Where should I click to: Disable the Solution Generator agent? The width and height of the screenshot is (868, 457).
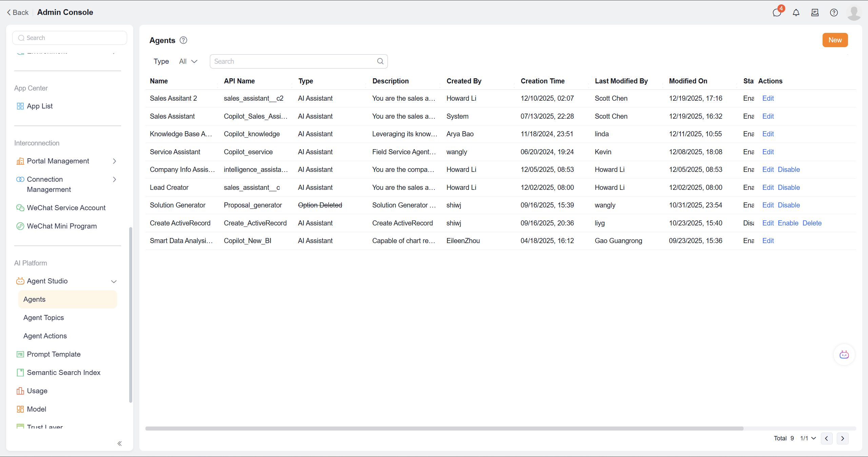[x=789, y=205]
